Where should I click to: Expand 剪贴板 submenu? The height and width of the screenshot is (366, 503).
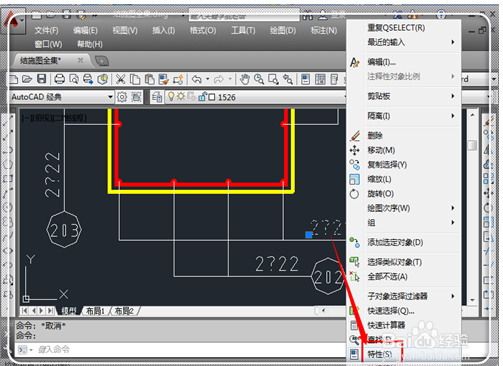(x=412, y=96)
